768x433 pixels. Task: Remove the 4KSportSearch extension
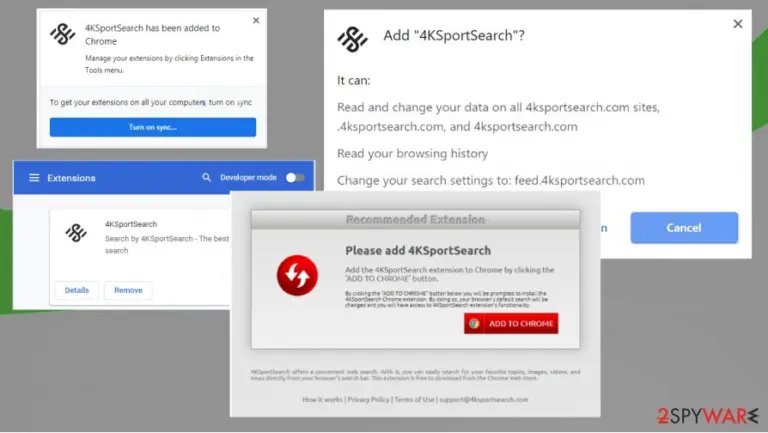click(128, 290)
